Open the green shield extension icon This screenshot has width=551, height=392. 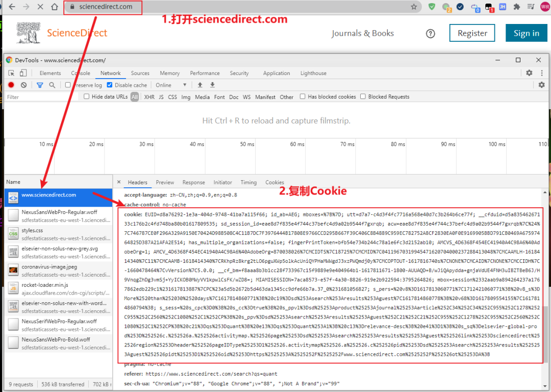[432, 7]
